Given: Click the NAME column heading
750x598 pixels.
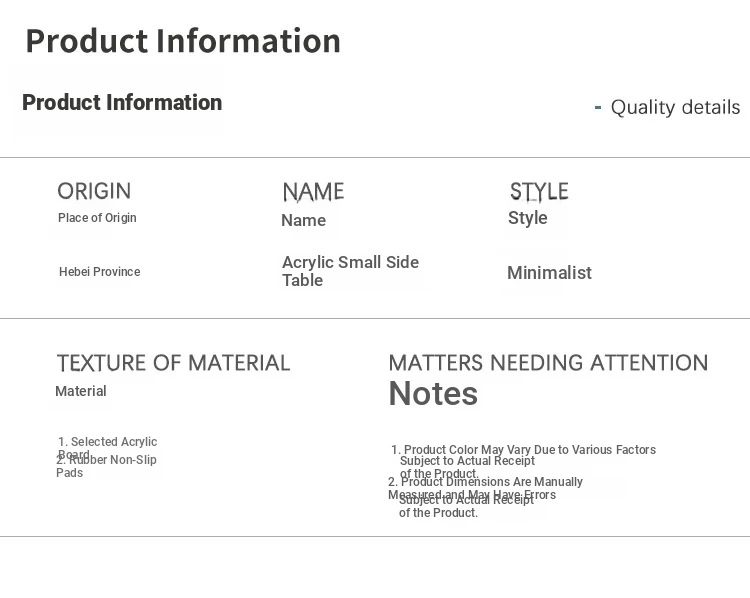Looking at the screenshot, I should [x=313, y=192].
